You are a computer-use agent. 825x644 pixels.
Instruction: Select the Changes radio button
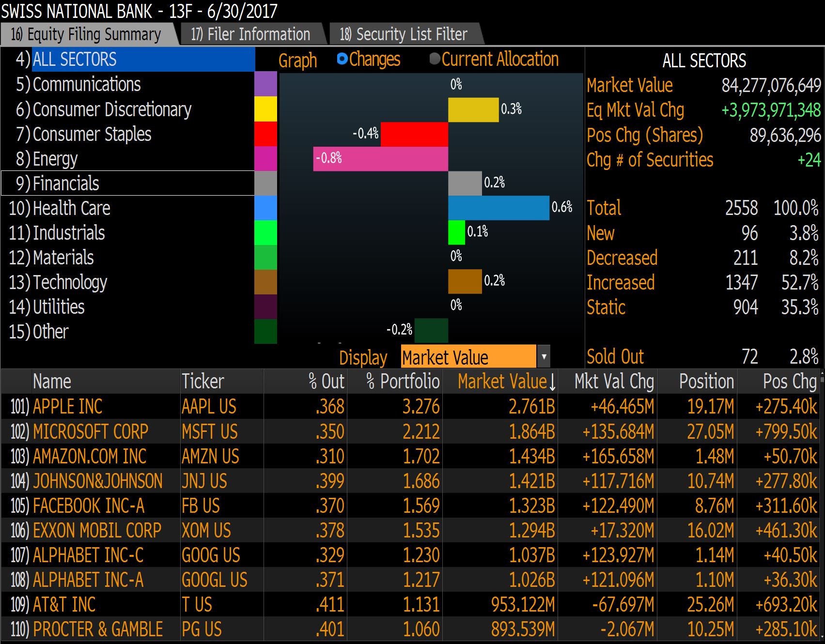point(342,59)
